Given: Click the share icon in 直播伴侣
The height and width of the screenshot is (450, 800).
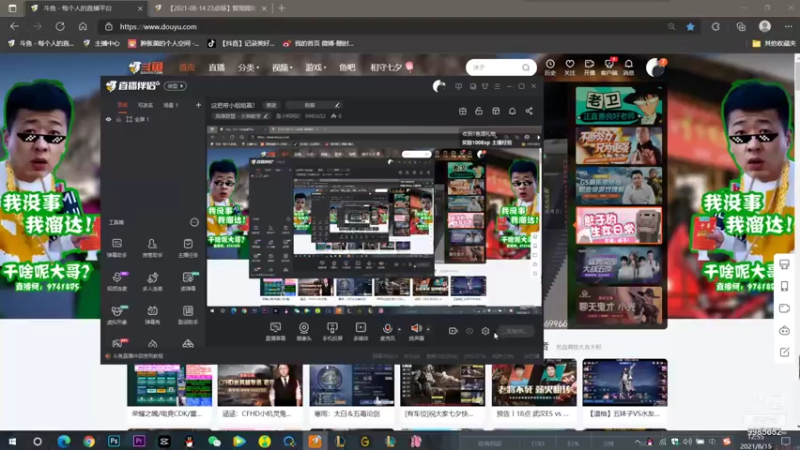Looking at the screenshot, I should click(x=529, y=111).
